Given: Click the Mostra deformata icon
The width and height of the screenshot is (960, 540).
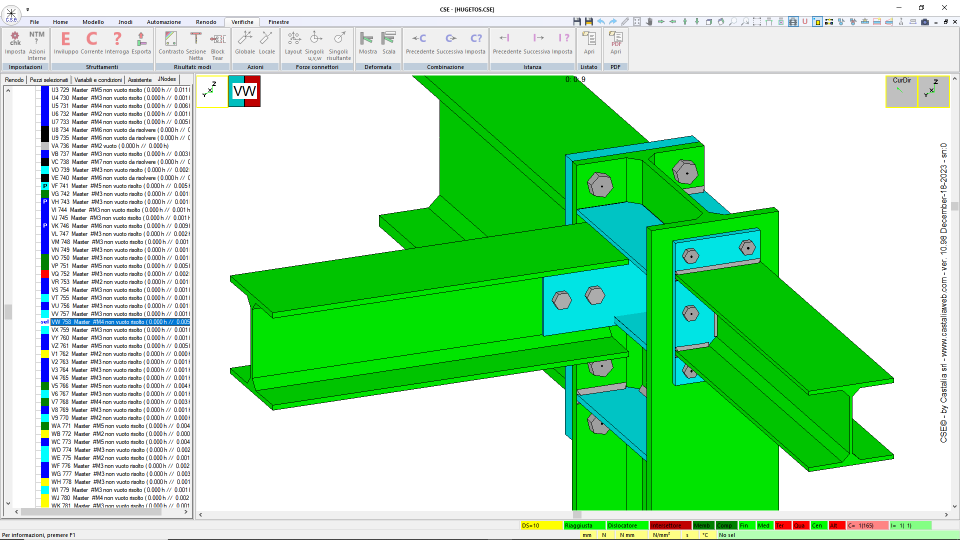Looking at the screenshot, I should point(367,43).
